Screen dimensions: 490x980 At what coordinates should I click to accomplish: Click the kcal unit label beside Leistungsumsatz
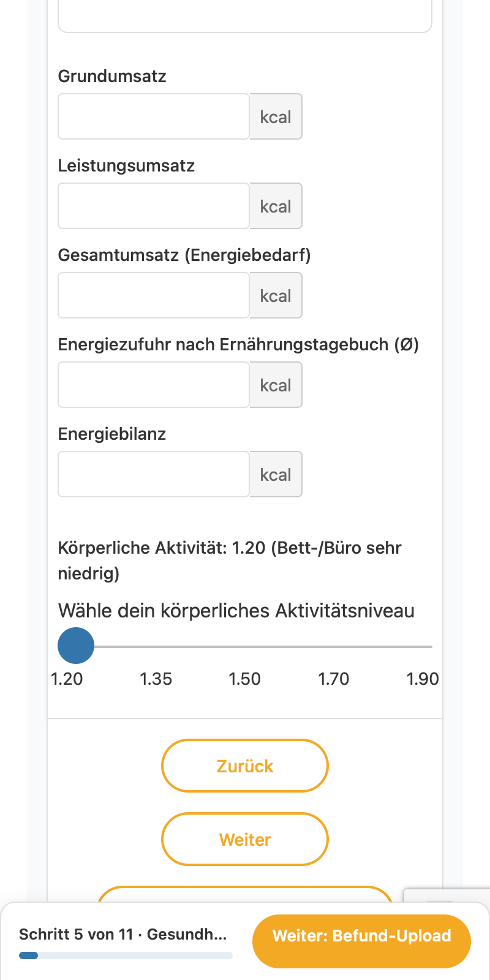(x=276, y=206)
